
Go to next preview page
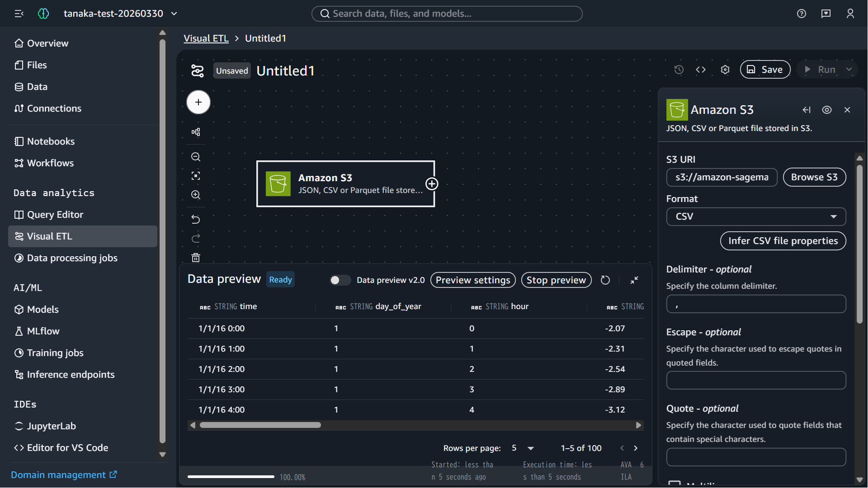(636, 448)
